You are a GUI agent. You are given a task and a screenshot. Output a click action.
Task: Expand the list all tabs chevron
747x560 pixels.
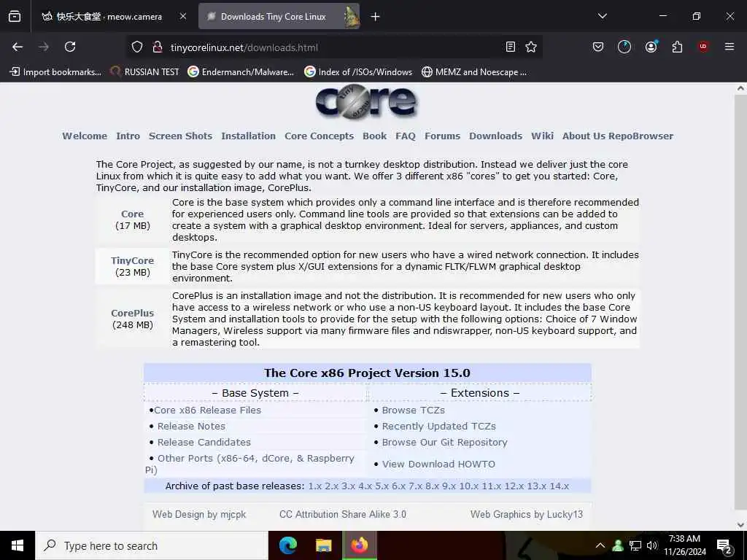[602, 17]
